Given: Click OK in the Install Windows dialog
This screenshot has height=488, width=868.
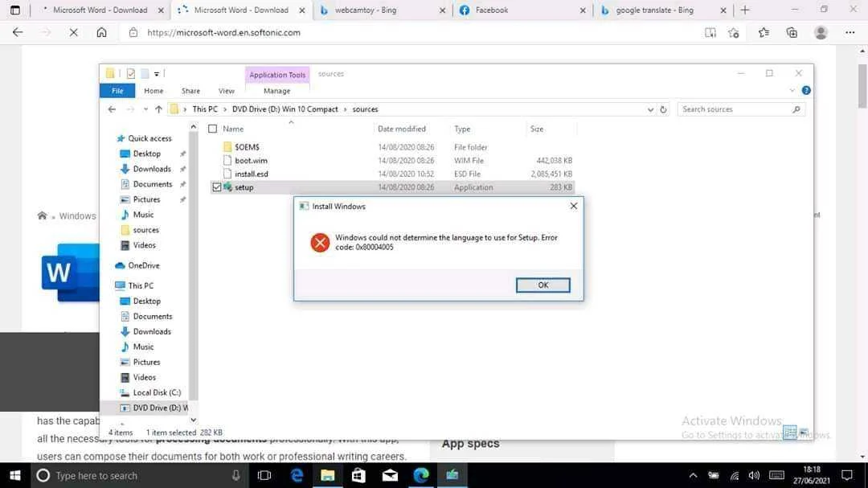Looking at the screenshot, I should (542, 285).
